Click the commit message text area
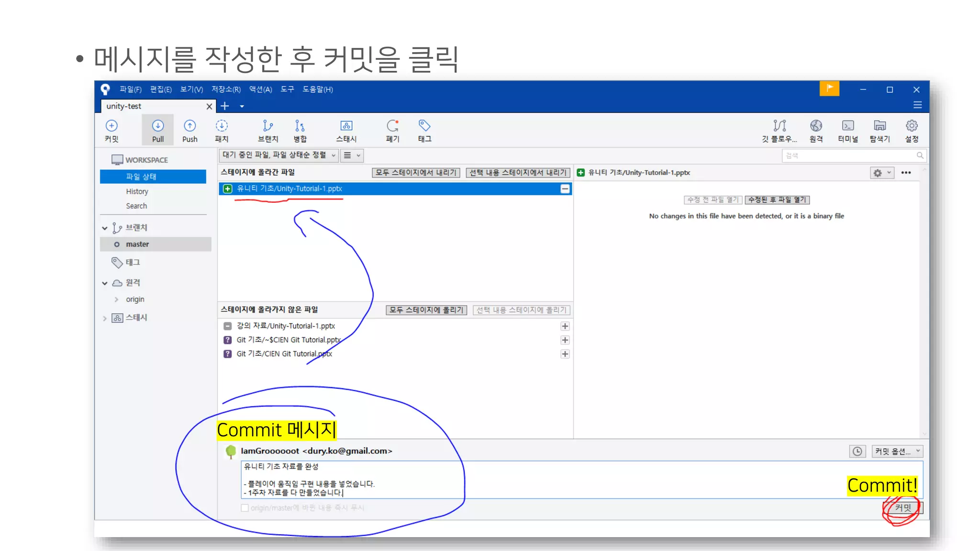 tap(582, 480)
